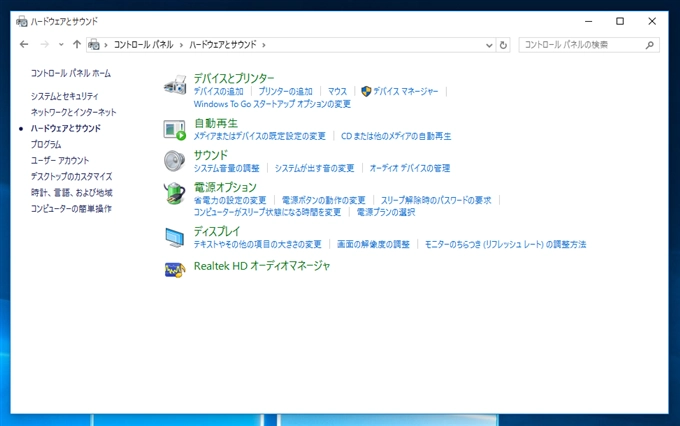Screen dimensions: 680x426
Task: Click Windows To Go スタートアップ オプションの変更
Action: 272,104
